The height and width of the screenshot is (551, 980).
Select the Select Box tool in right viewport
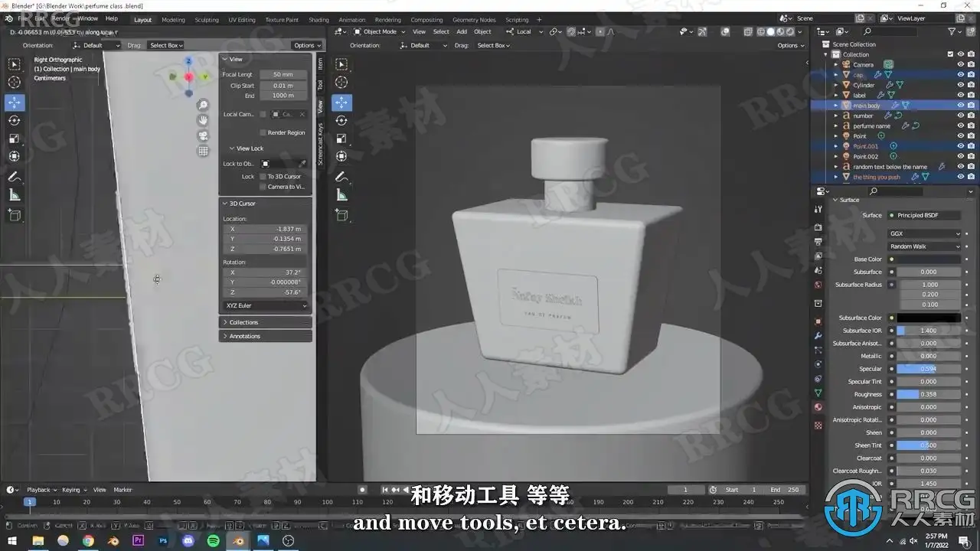pos(341,64)
